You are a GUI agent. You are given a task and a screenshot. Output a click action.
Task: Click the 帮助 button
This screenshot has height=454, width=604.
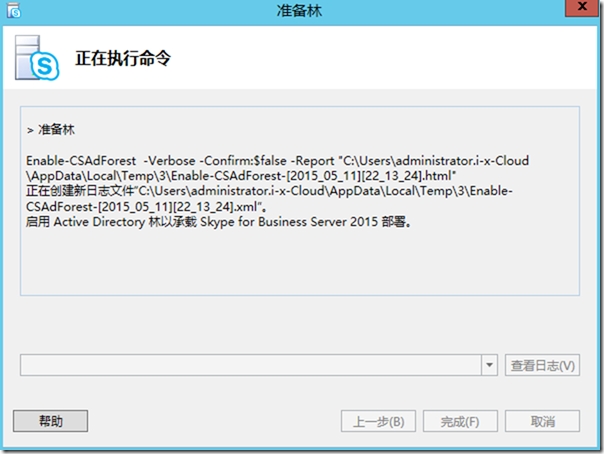point(50,421)
